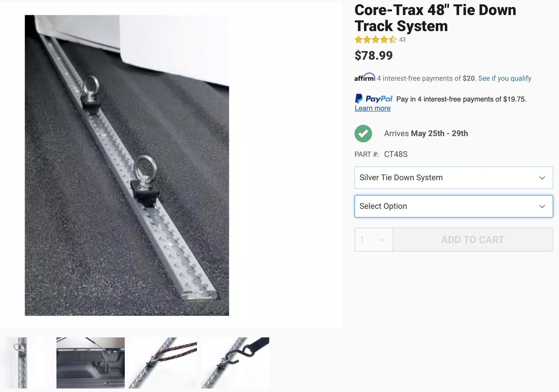Click the part number CT48S

pos(396,154)
